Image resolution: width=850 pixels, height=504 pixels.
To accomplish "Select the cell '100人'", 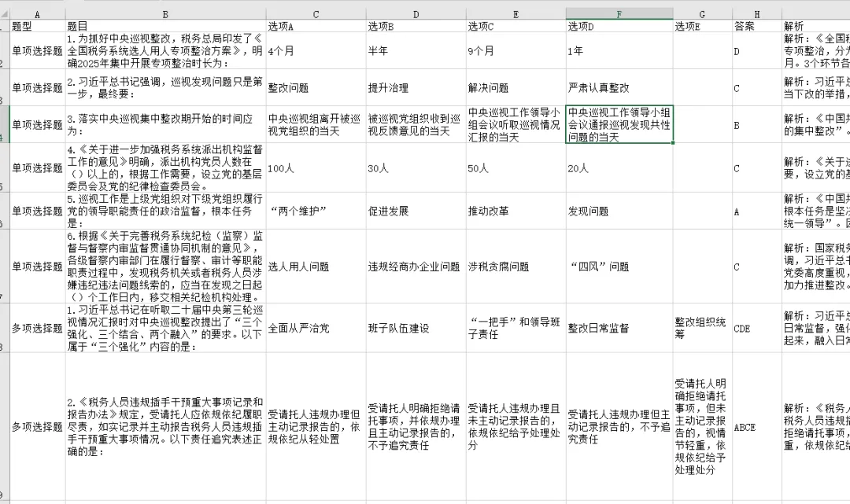I will (316, 167).
